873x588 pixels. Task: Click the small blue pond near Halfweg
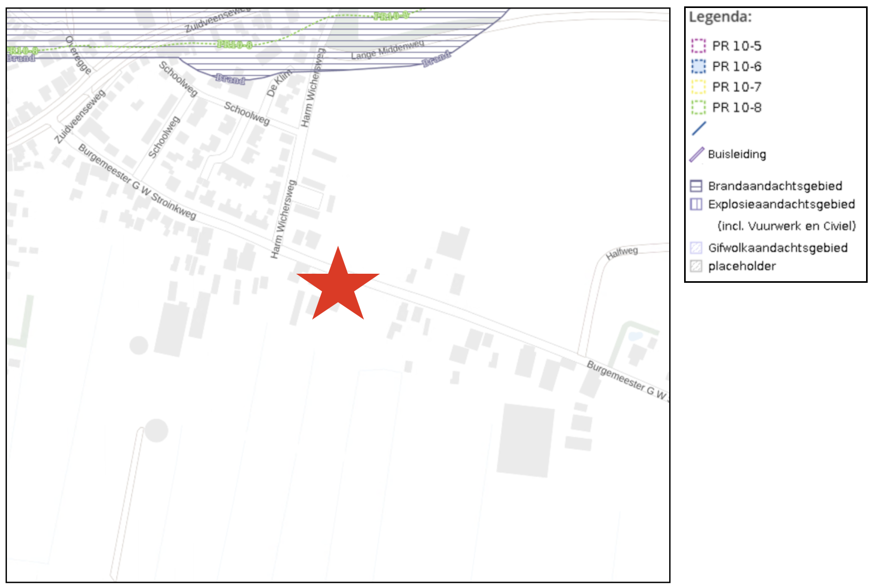point(635,336)
